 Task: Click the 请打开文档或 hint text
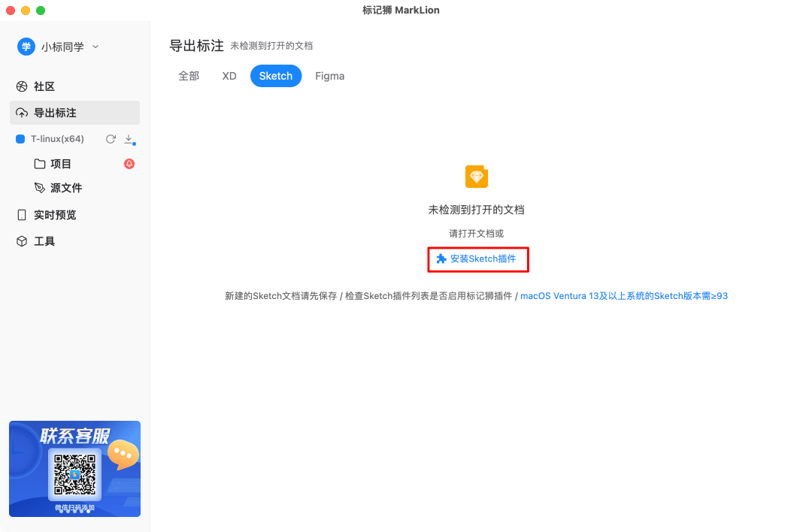476,234
